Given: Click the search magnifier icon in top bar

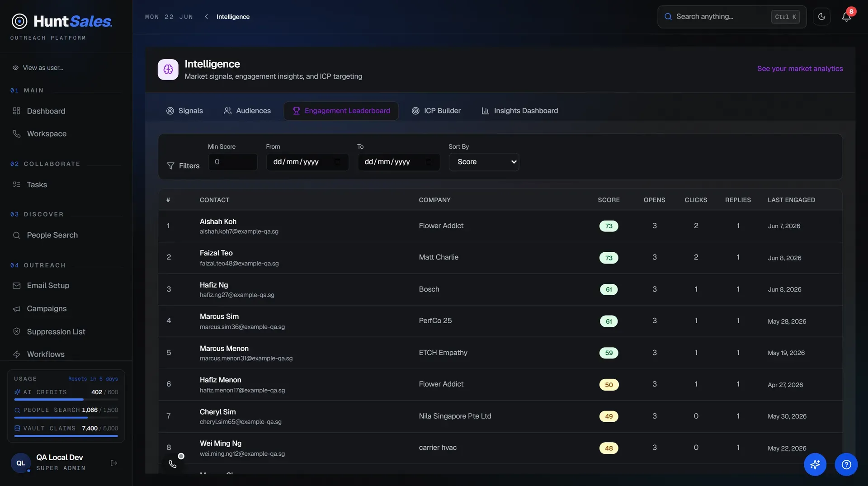Looking at the screenshot, I should (x=668, y=17).
